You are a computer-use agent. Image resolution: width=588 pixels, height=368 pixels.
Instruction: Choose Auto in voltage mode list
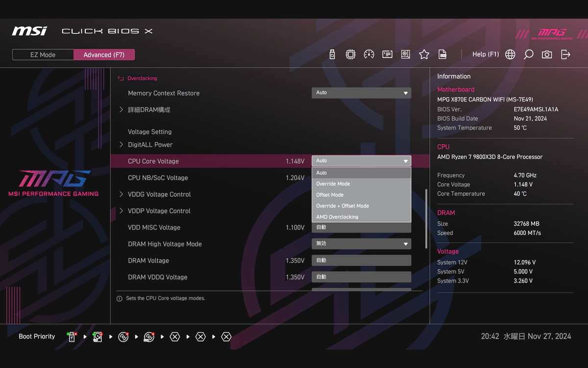(361, 173)
